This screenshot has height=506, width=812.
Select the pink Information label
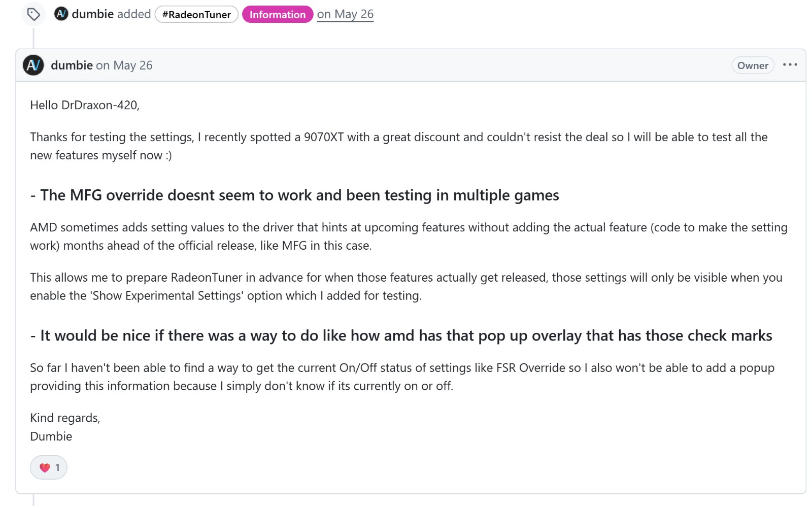click(278, 15)
